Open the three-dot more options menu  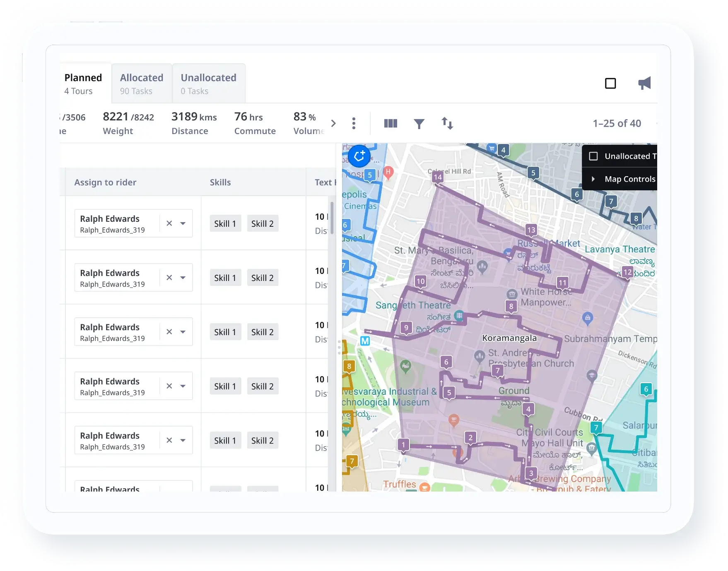pyautogui.click(x=354, y=123)
